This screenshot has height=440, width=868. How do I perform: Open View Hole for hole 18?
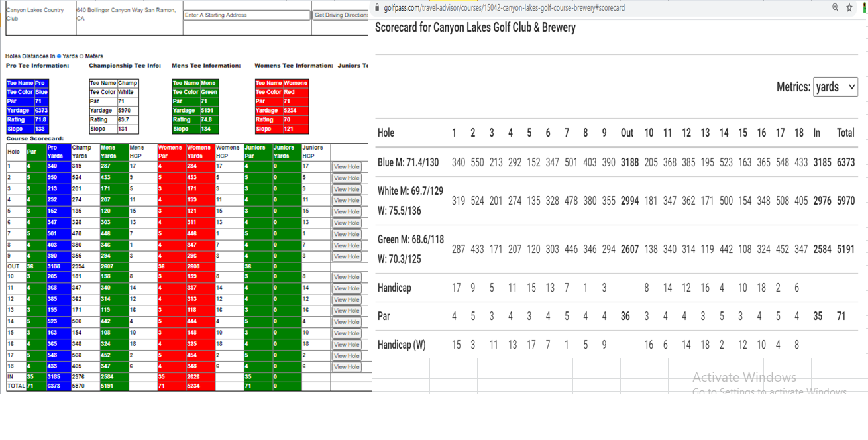(x=347, y=367)
